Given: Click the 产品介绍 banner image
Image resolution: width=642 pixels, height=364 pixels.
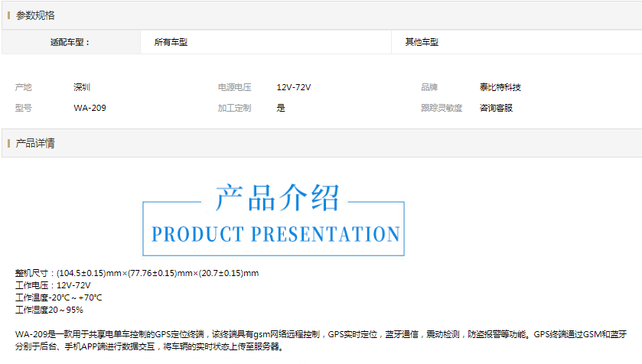Looking at the screenshot, I should [273, 219].
